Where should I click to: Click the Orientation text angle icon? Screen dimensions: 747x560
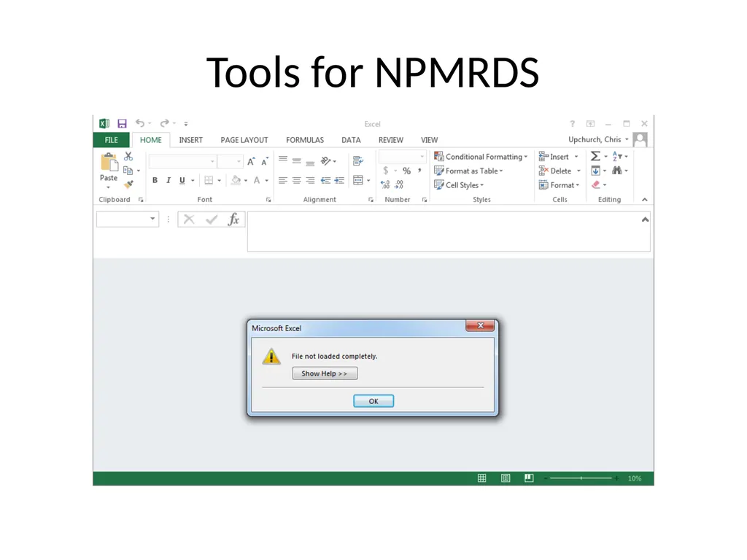click(x=326, y=161)
